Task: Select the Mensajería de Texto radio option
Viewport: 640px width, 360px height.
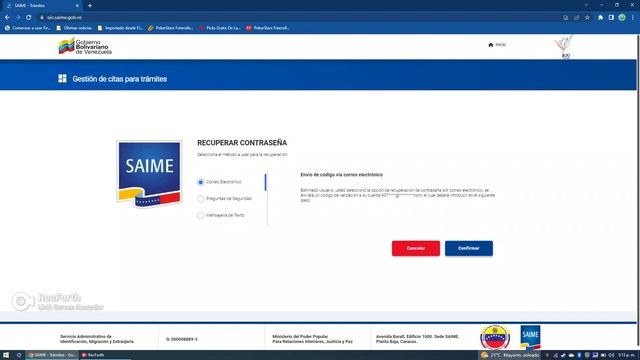Action: coord(200,215)
